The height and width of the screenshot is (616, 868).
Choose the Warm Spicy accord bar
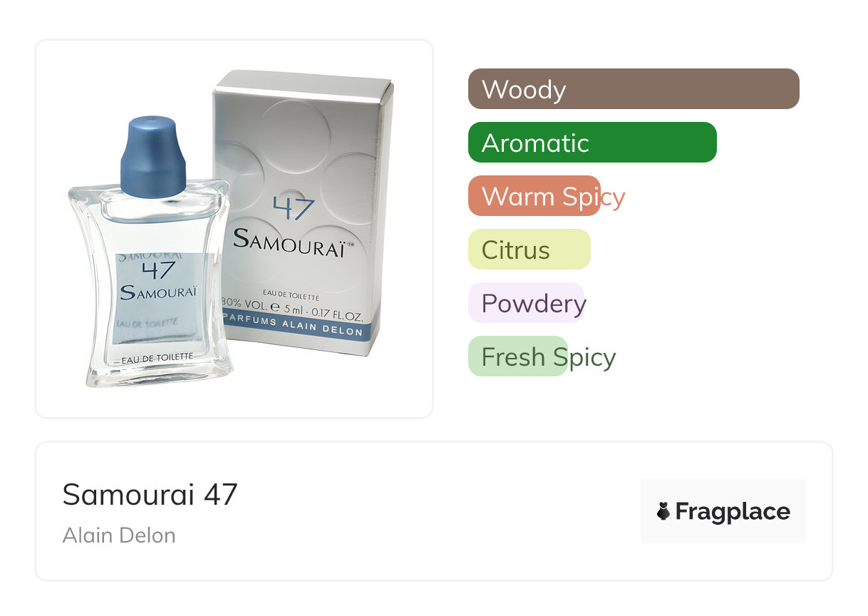534,196
